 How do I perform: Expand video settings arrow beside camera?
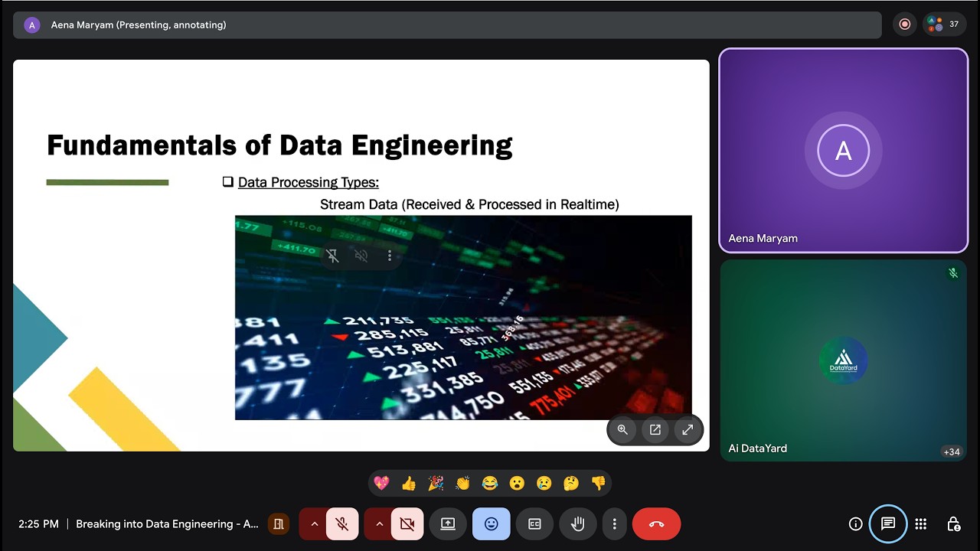[379, 524]
